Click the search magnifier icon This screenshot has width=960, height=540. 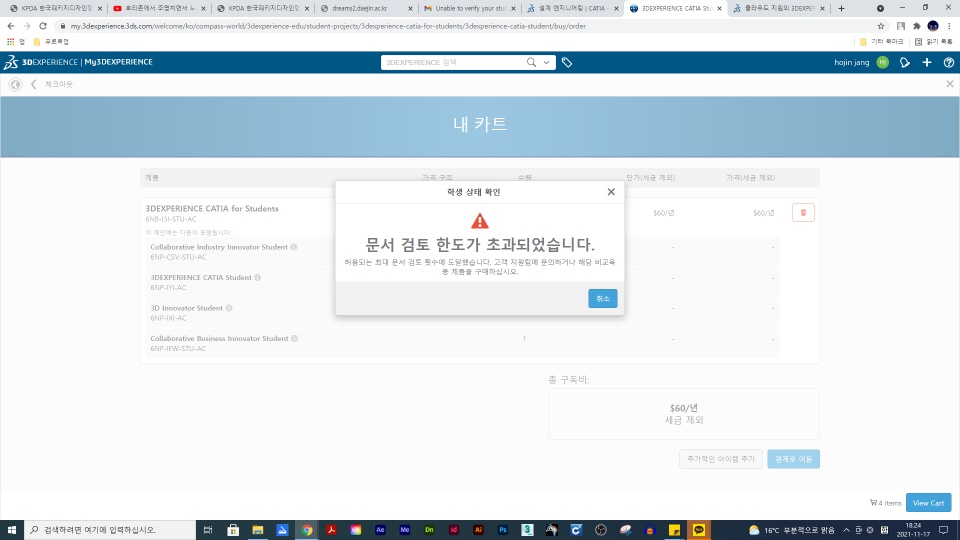(531, 62)
